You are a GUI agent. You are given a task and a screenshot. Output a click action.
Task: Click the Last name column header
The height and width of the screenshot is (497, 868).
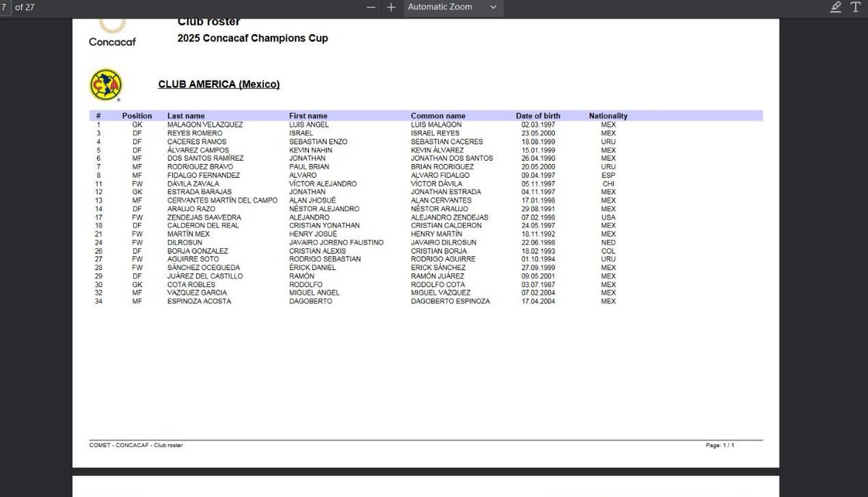[186, 116]
